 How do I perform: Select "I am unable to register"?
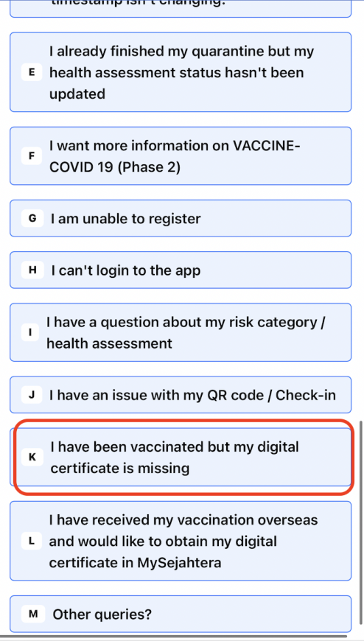181,218
